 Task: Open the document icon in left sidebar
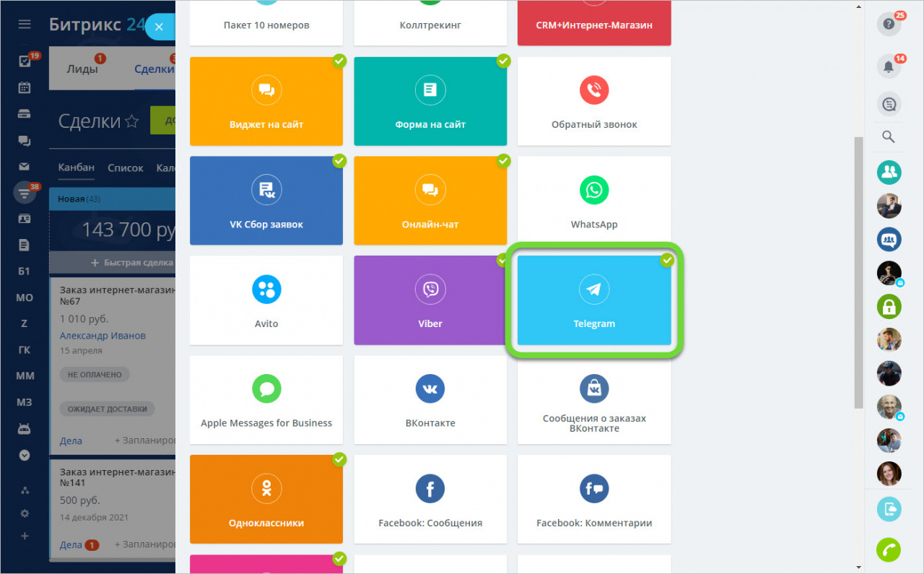coord(25,245)
